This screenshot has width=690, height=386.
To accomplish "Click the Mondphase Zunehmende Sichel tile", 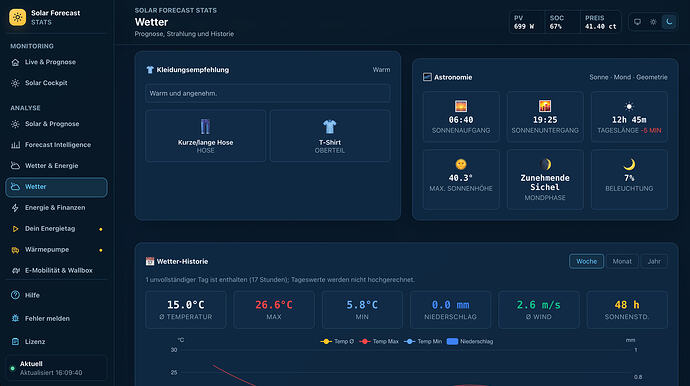I will pyautogui.click(x=545, y=180).
